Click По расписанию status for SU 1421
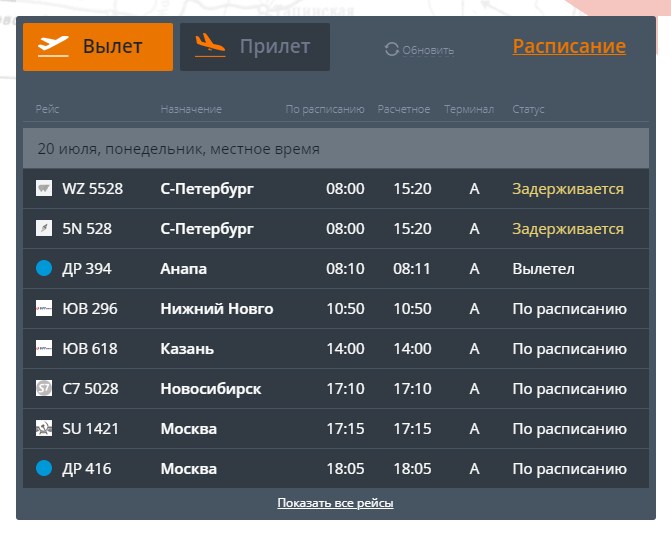 tap(570, 429)
